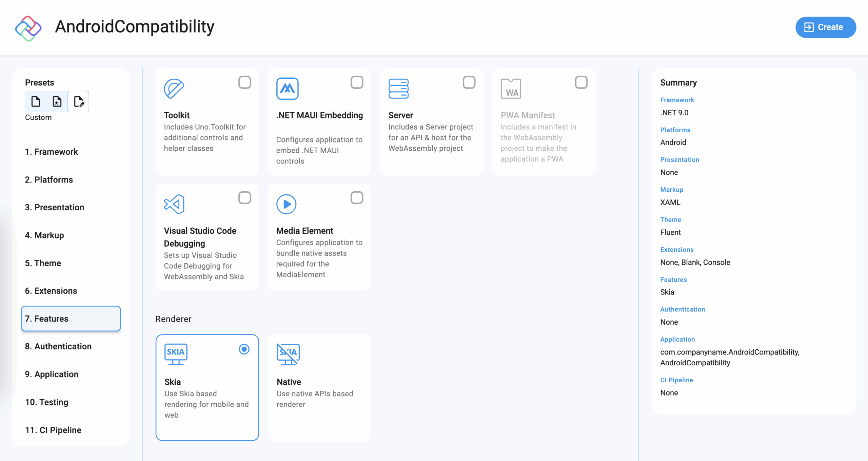Click the Create button
868x461 pixels.
tap(826, 27)
